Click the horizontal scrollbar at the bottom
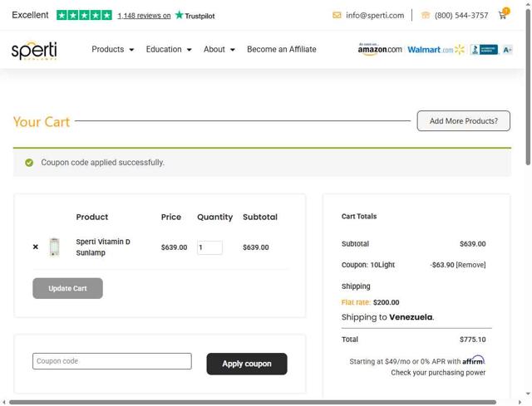Screen dimensions: 532x406 pos(253,403)
